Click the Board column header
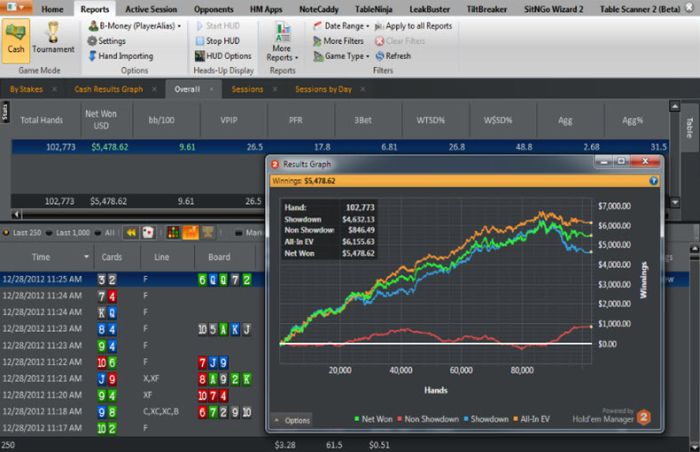Screen dimensions: 700x452 [219, 257]
